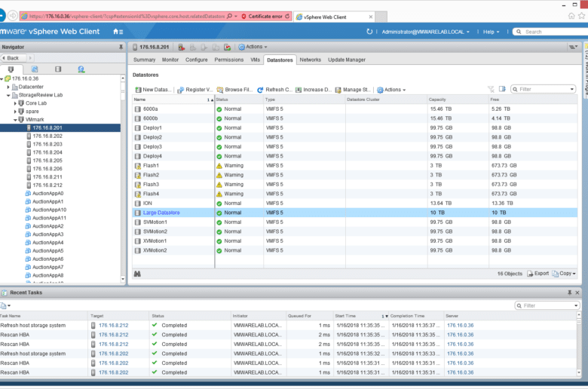Click Register VM toolbar icon
The width and height of the screenshot is (588, 389).
point(181,90)
